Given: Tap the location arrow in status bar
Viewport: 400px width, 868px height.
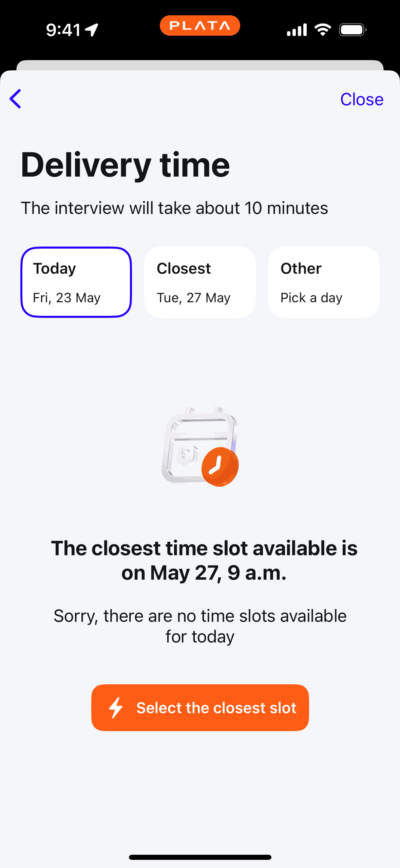Looking at the screenshot, I should (92, 30).
